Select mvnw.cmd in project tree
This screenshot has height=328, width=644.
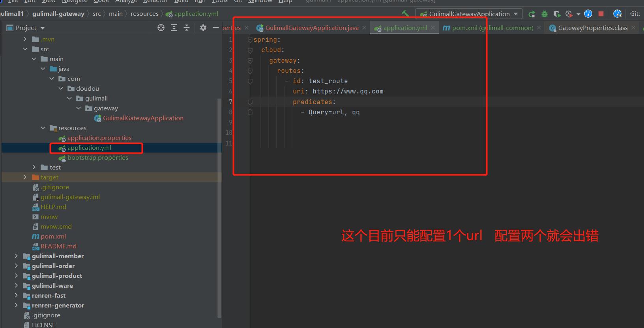point(52,226)
